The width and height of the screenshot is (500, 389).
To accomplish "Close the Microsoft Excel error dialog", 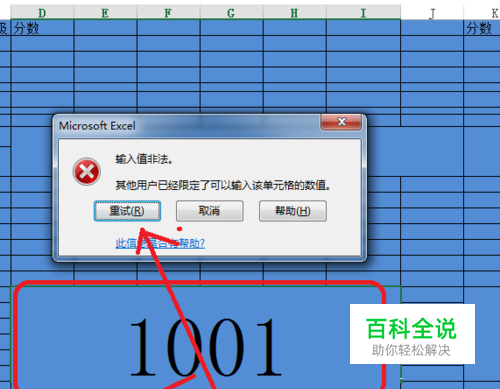I will click(341, 122).
